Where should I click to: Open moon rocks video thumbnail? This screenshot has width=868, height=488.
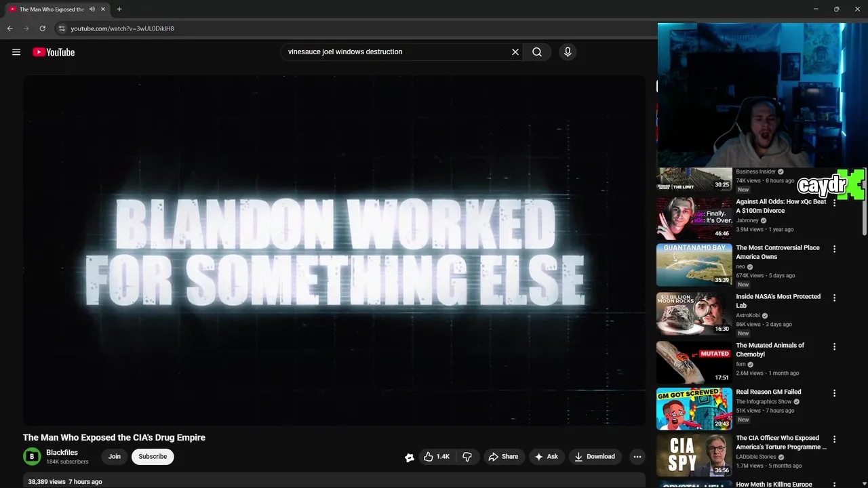694,314
